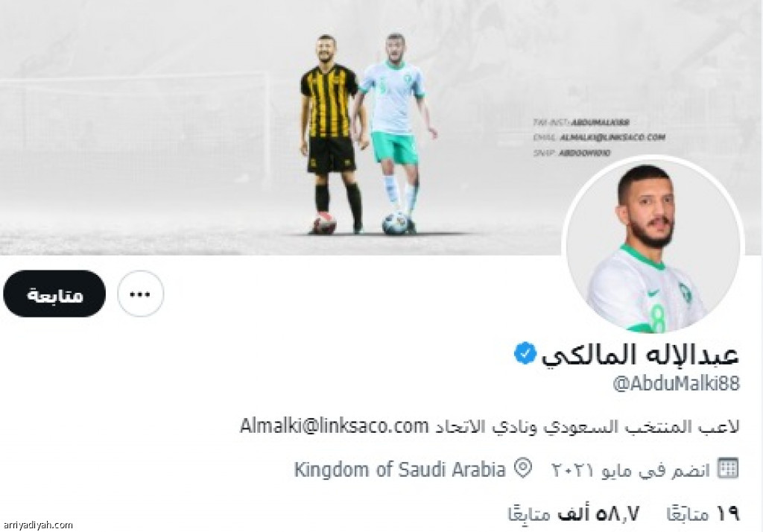Click the Kingdom of Saudi Arabia location text
This screenshot has height=532, width=763.
tap(400, 469)
